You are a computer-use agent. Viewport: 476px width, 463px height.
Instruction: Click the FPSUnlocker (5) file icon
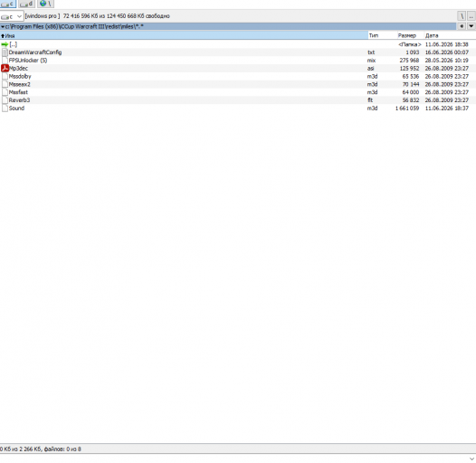pyautogui.click(x=5, y=61)
